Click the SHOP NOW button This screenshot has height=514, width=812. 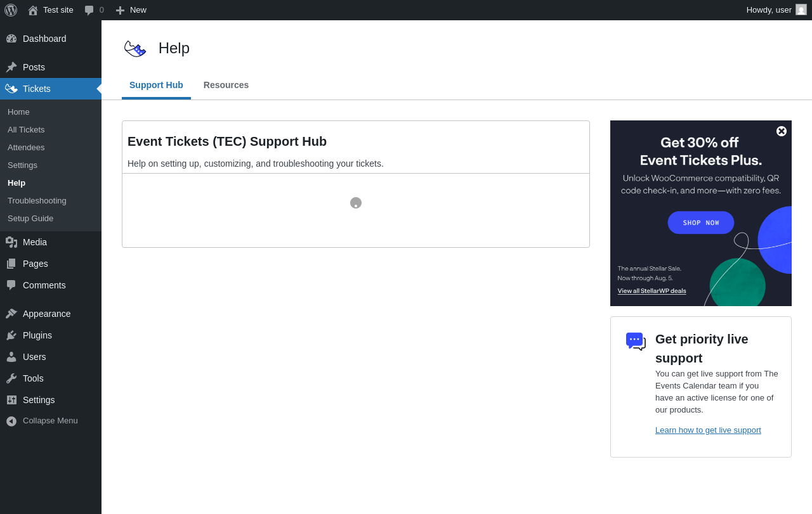coord(701,222)
